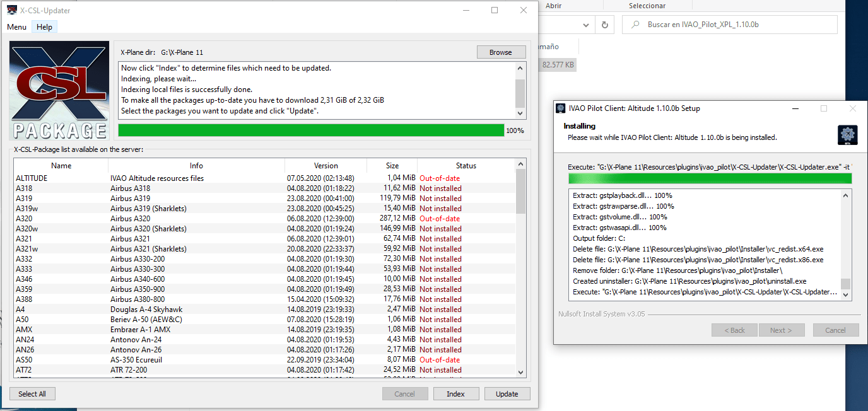This screenshot has width=868, height=411.
Task: Click the IVAO setup title bar icon
Action: click(x=560, y=108)
